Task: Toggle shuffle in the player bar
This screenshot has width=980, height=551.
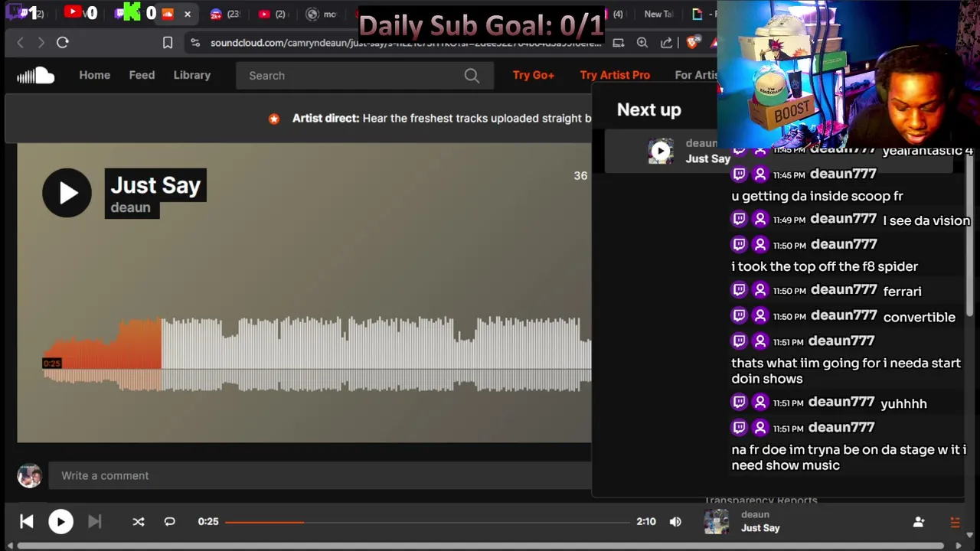Action: pyautogui.click(x=139, y=522)
